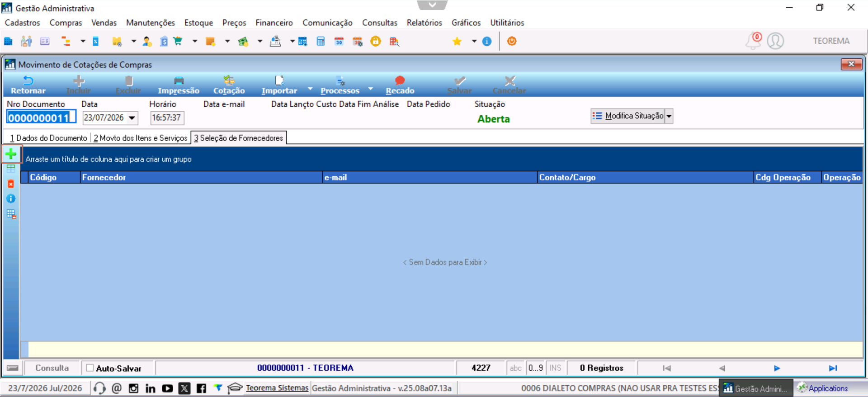This screenshot has height=397, width=868.
Task: Expand dropdown arrow next to star favorites icon
Action: (474, 42)
